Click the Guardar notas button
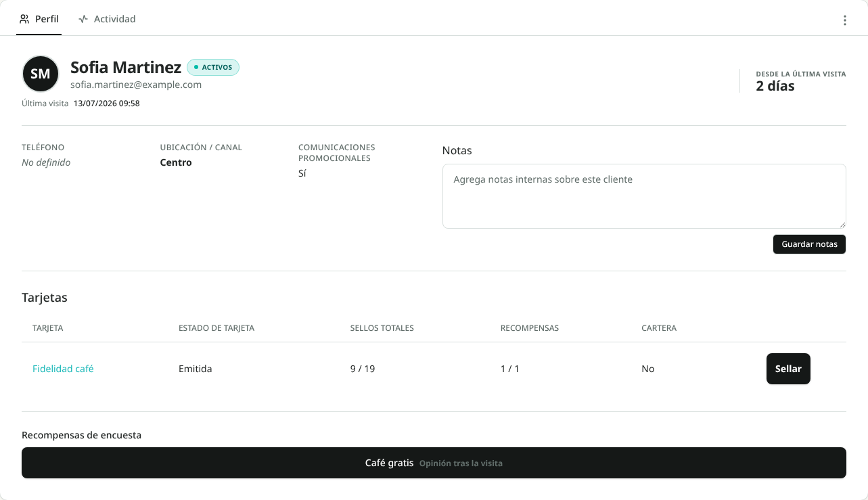This screenshot has width=868, height=500. click(x=809, y=244)
